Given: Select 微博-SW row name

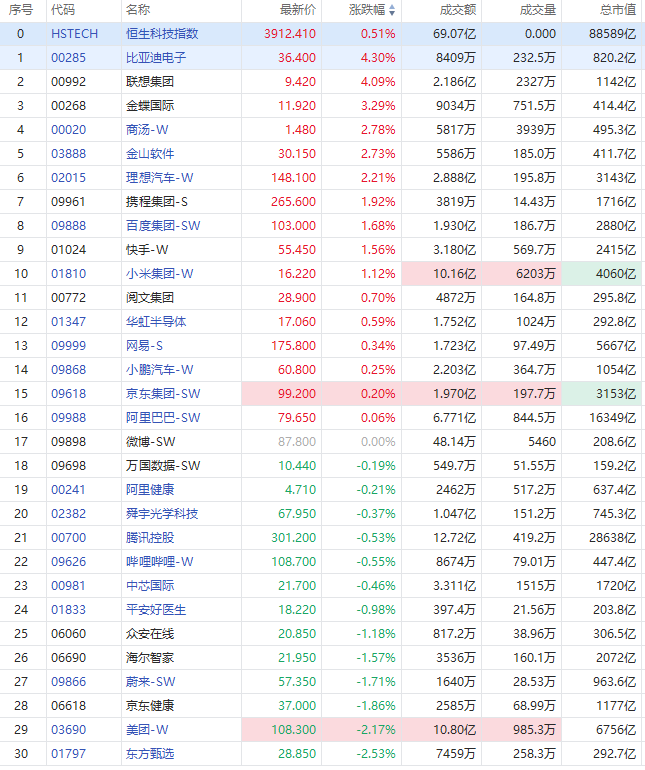Looking at the screenshot, I should [150, 442].
